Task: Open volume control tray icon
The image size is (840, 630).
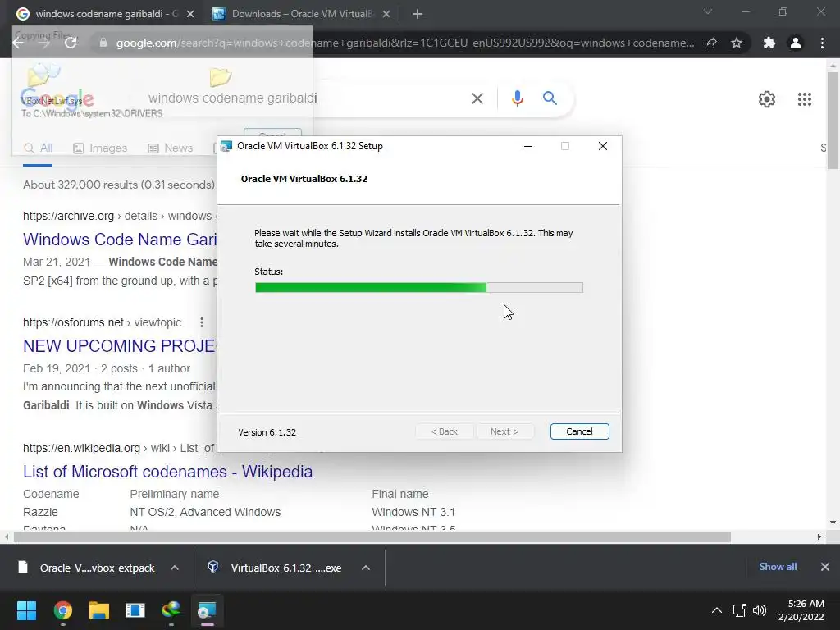Action: [x=760, y=610]
